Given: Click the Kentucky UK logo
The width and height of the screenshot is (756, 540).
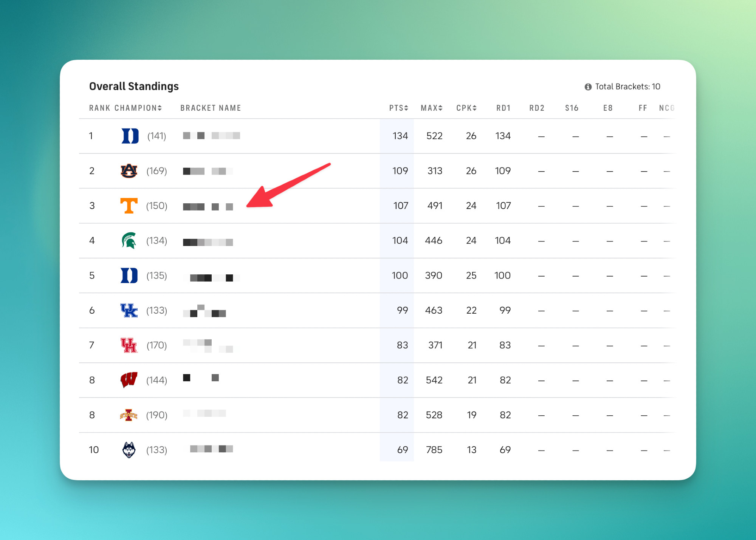Looking at the screenshot, I should tap(129, 310).
